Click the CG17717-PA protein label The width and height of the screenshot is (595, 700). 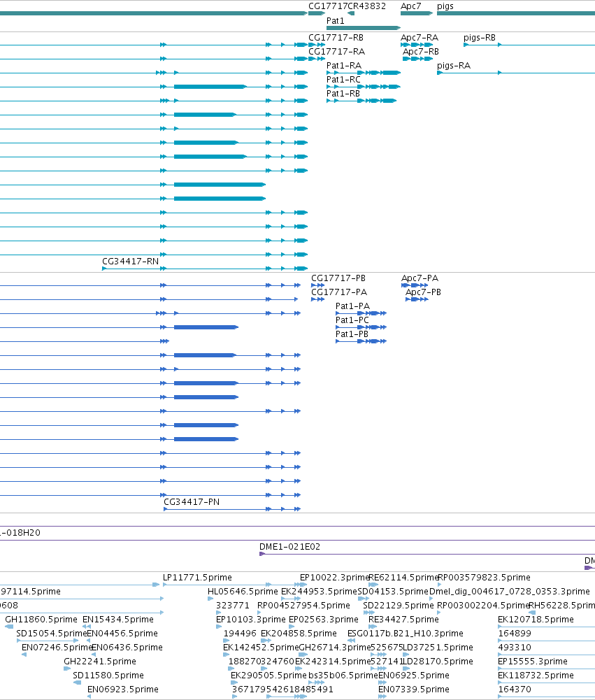click(339, 292)
